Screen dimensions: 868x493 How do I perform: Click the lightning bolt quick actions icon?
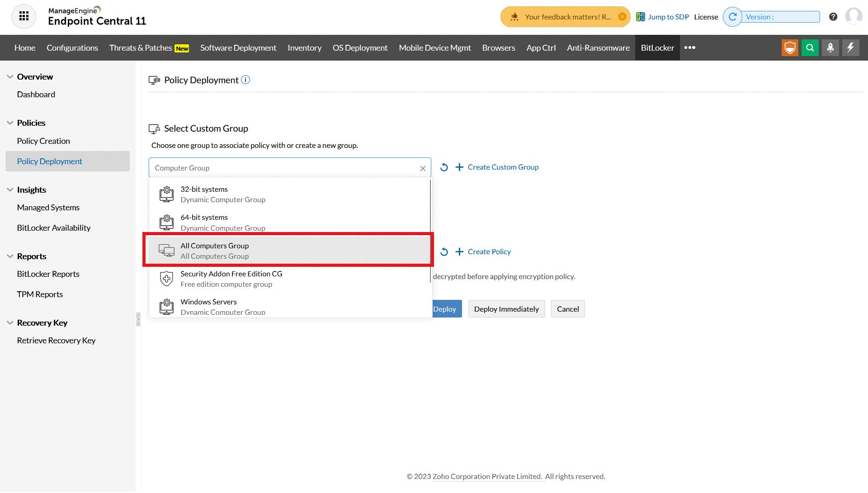pyautogui.click(x=850, y=48)
